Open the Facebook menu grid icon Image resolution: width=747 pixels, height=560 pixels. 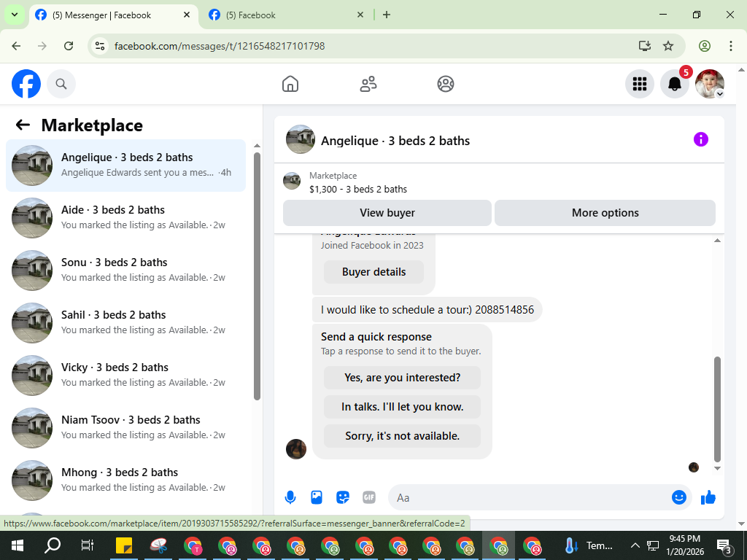coord(639,84)
